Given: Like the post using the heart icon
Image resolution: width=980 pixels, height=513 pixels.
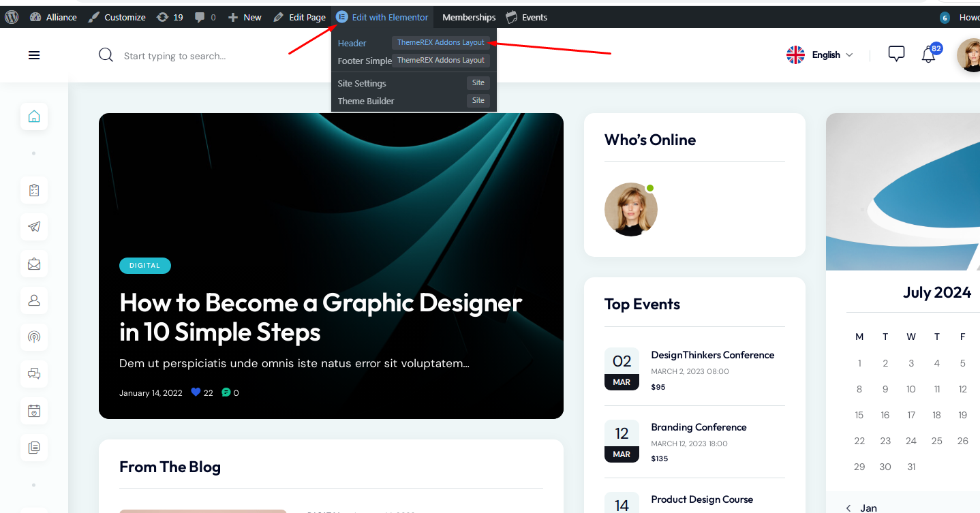Looking at the screenshot, I should point(196,392).
